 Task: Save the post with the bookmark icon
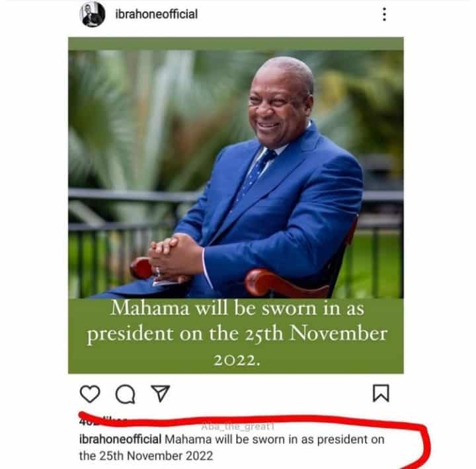tap(381, 393)
